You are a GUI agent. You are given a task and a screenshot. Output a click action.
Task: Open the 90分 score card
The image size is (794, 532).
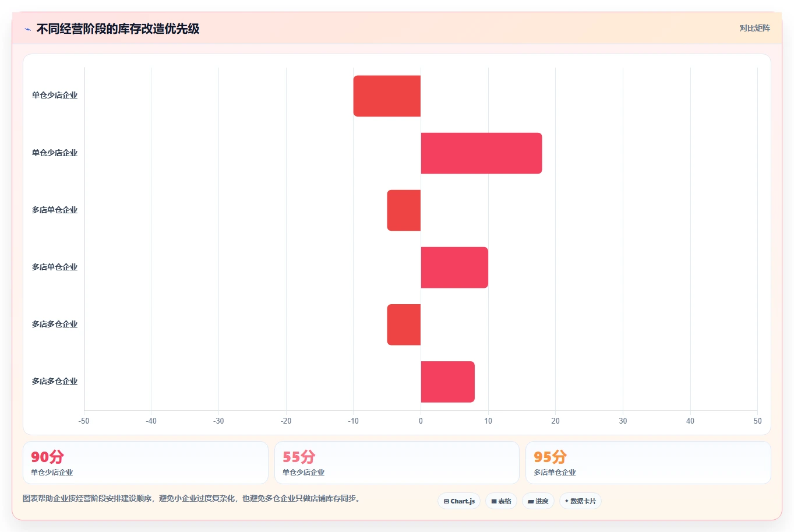tap(146, 463)
